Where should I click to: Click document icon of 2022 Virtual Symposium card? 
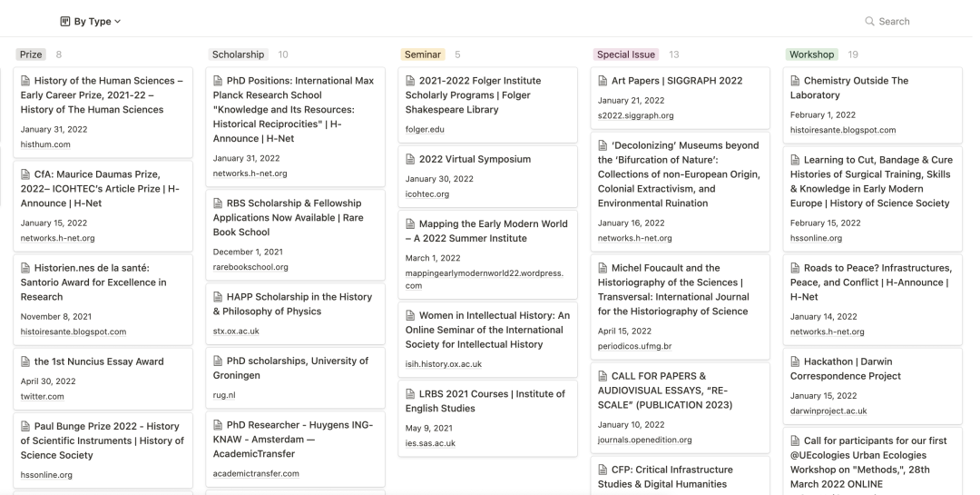point(410,159)
